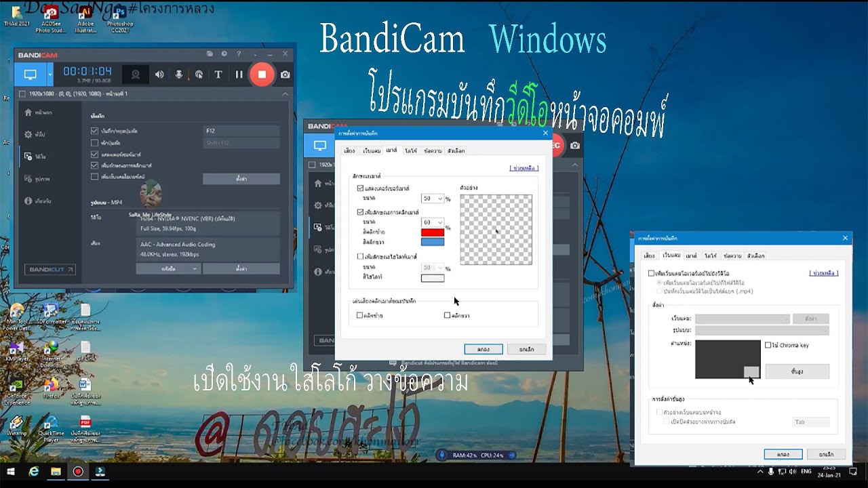This screenshot has width=868, height=488.
Task: Toggle add webcam overlay checkbox in Bandicam video settings
Action: [94, 176]
